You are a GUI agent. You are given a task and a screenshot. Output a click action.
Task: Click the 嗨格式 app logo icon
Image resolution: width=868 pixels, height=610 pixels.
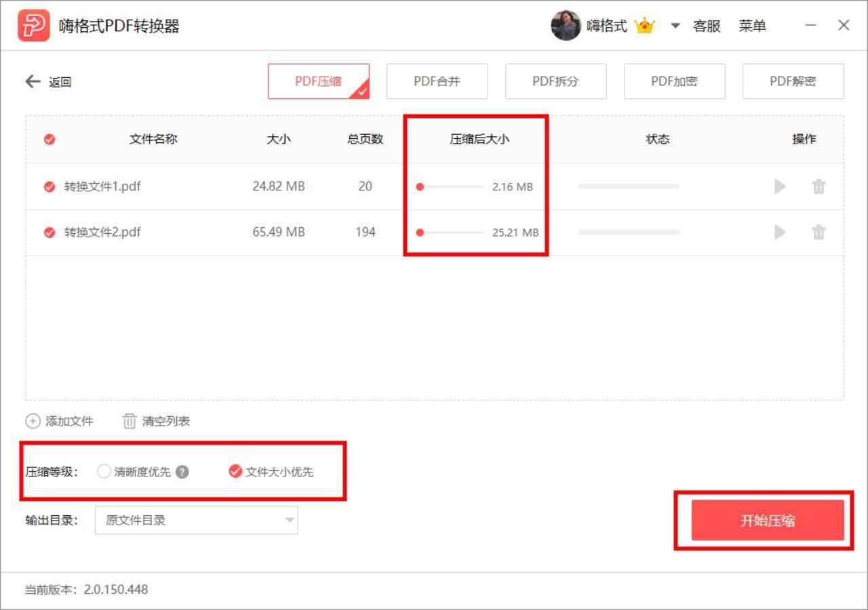(x=33, y=25)
